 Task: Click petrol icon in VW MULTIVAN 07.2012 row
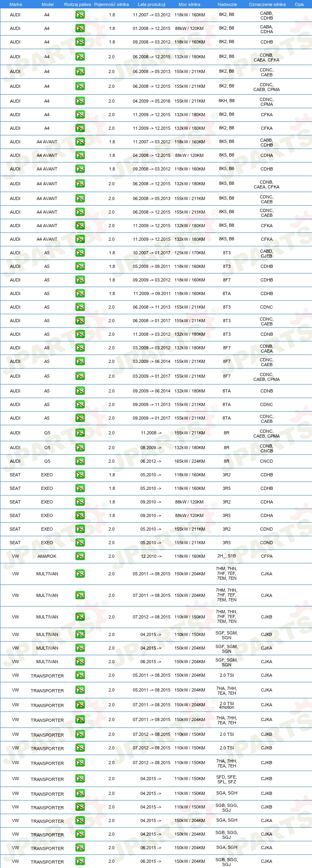coord(80,617)
